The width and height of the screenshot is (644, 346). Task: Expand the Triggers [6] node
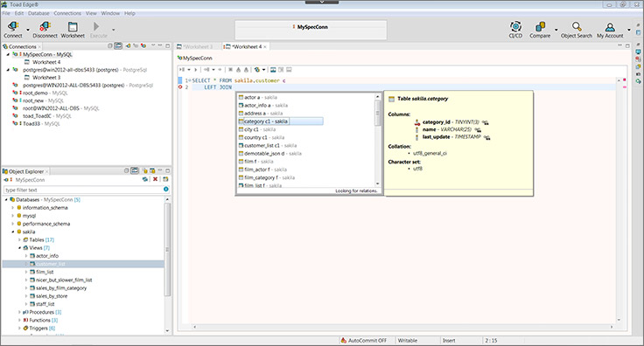(19, 328)
